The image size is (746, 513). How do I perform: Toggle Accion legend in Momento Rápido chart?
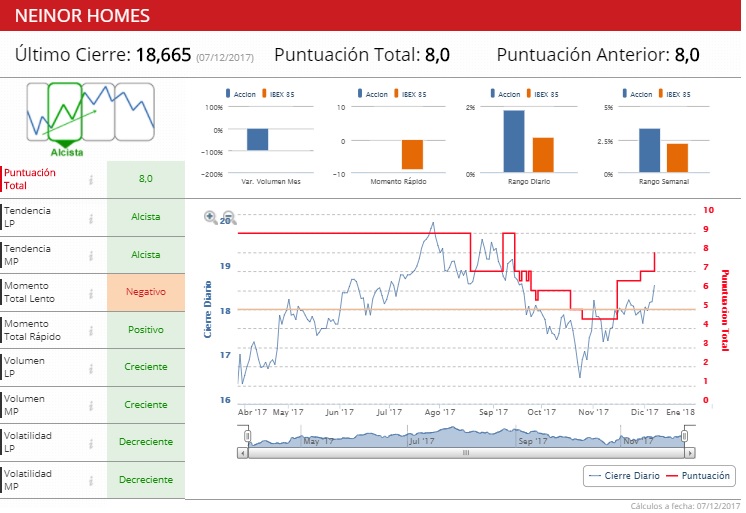[373, 94]
